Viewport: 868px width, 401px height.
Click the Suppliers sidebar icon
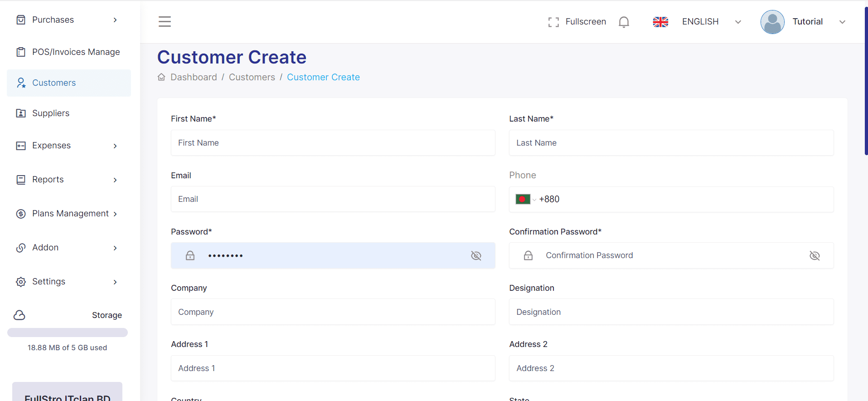click(x=21, y=113)
